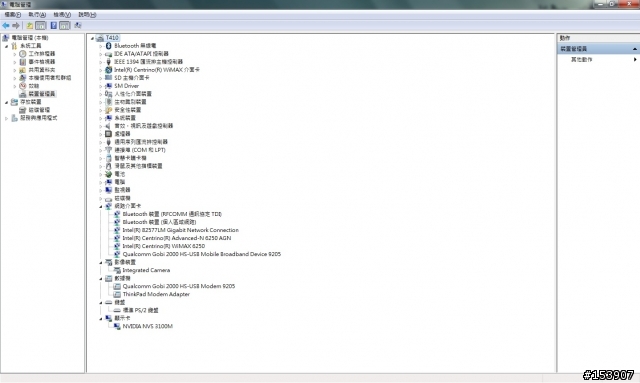Viewport: 640px width, 383px height.
Task: Click the Up one level folder icon
Action: (30, 26)
